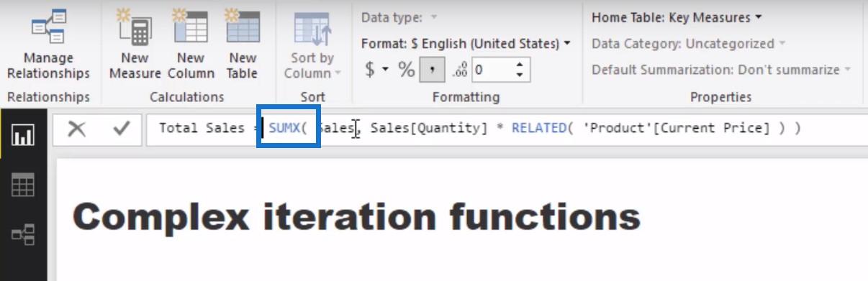The height and width of the screenshot is (281, 868).
Task: Click Sales[Quantity] in the formula
Action: point(429,128)
